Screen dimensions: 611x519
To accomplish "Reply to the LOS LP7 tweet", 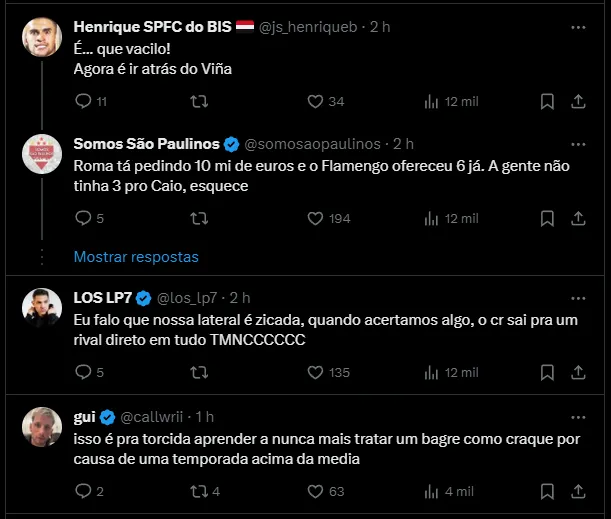I will (83, 372).
